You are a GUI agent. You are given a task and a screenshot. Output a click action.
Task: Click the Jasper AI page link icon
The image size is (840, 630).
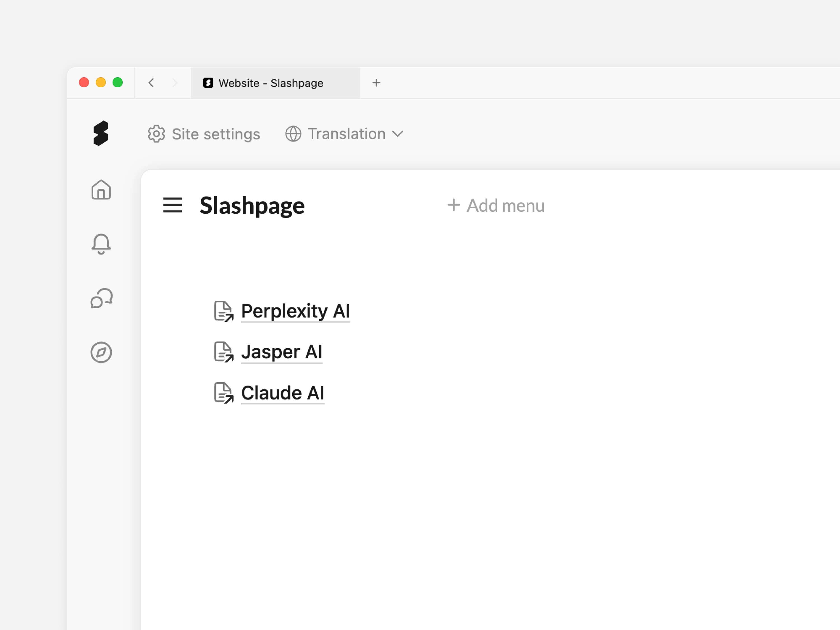pos(224,352)
